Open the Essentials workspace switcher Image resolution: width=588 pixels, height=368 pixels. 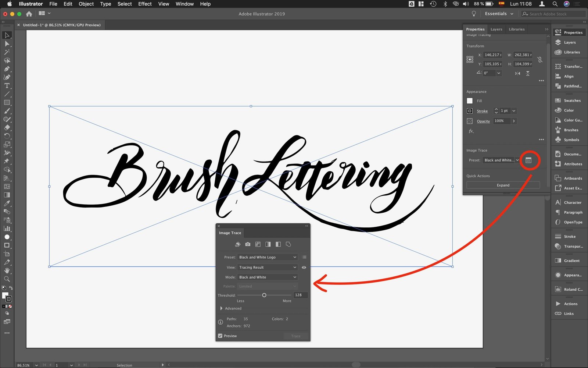[499, 14]
